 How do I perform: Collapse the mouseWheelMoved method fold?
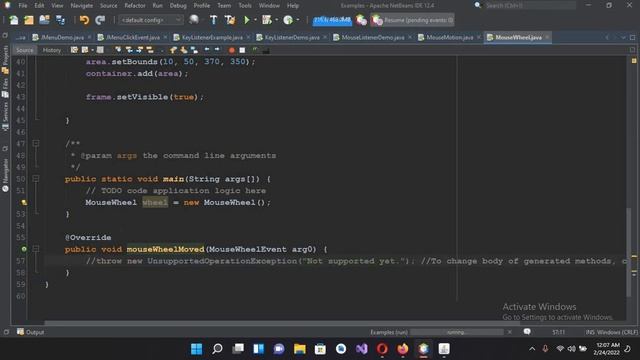(x=36, y=249)
